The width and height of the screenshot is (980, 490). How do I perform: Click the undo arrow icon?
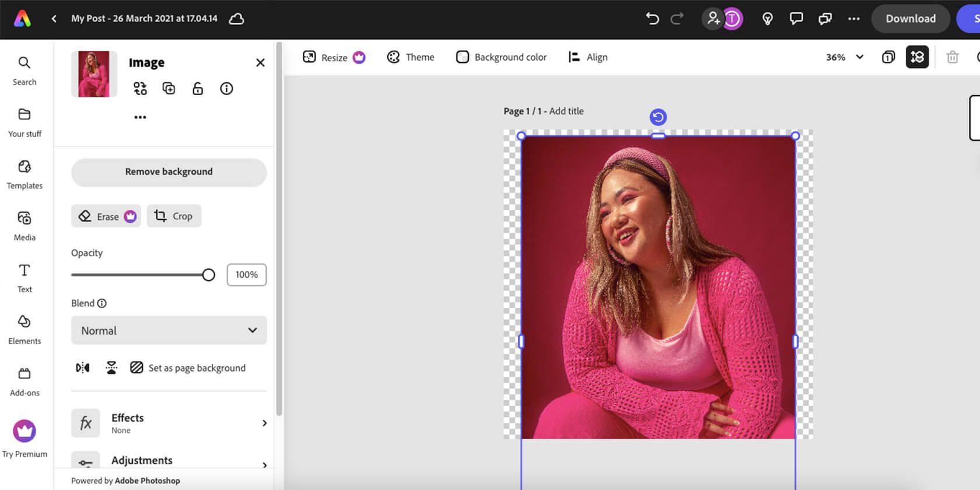tap(652, 19)
